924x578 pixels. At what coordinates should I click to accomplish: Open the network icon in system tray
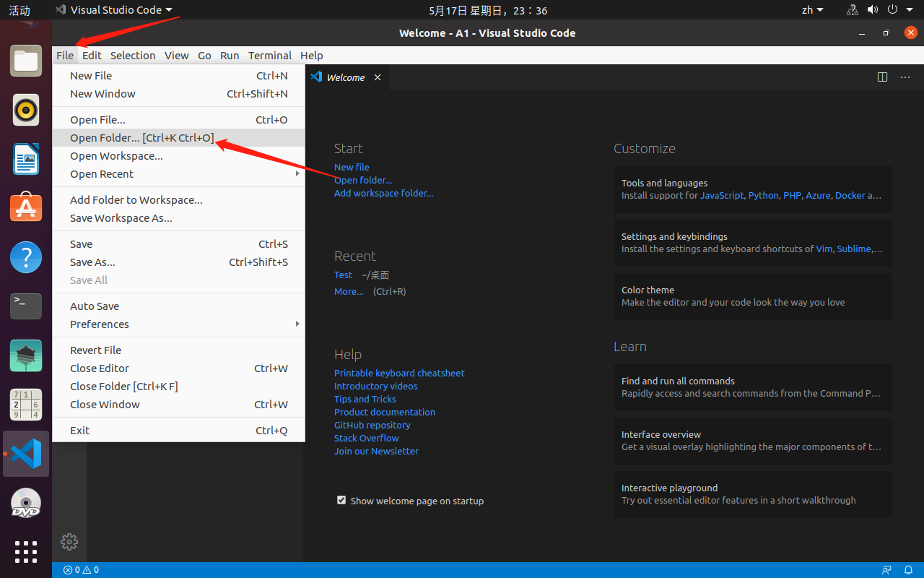tap(853, 10)
